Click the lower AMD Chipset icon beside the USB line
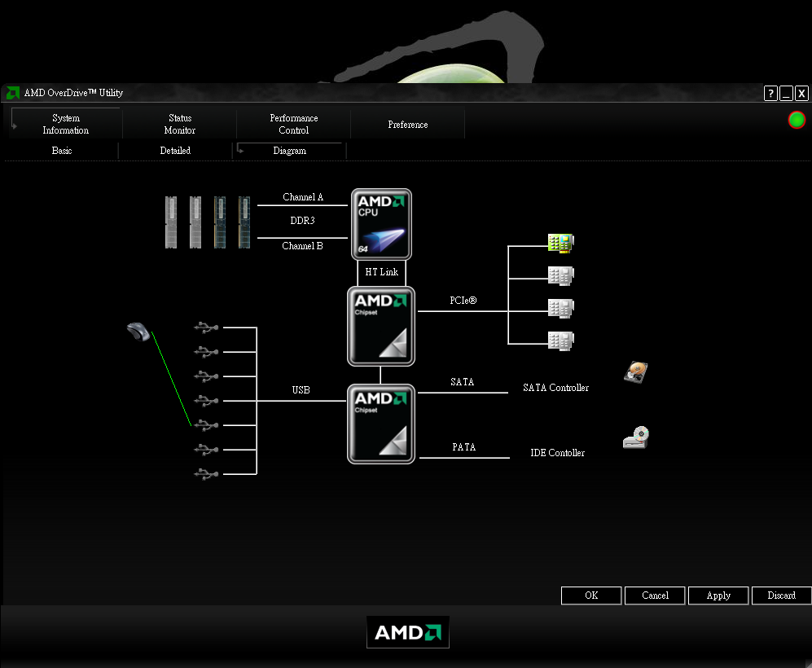This screenshot has width=812, height=668. coord(380,424)
